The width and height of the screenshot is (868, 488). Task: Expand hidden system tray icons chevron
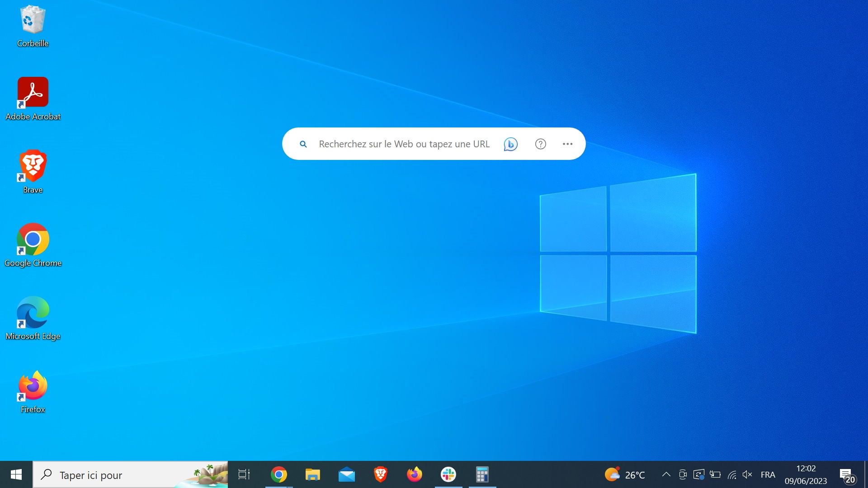point(666,474)
